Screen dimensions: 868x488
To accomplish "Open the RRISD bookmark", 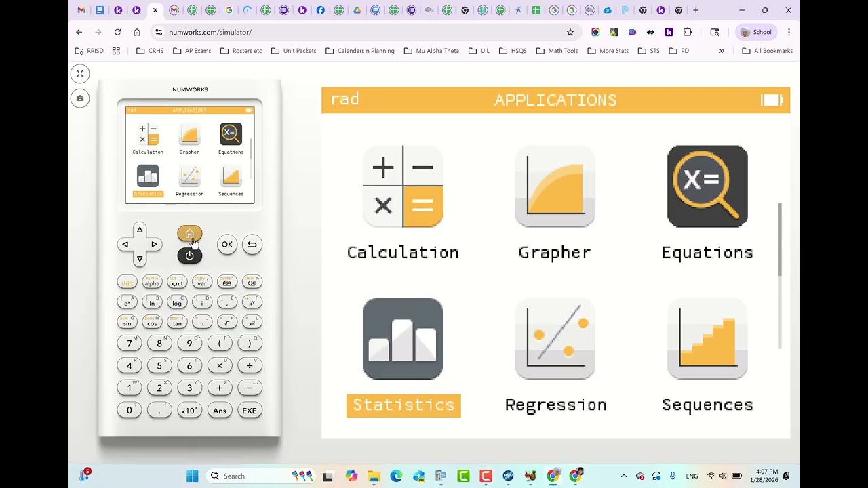I will click(x=89, y=51).
